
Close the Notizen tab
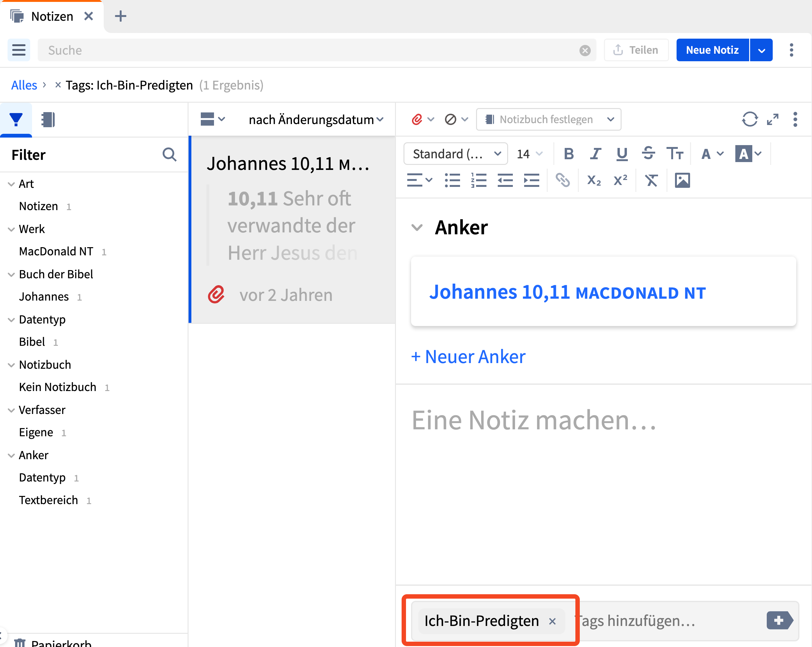[89, 16]
